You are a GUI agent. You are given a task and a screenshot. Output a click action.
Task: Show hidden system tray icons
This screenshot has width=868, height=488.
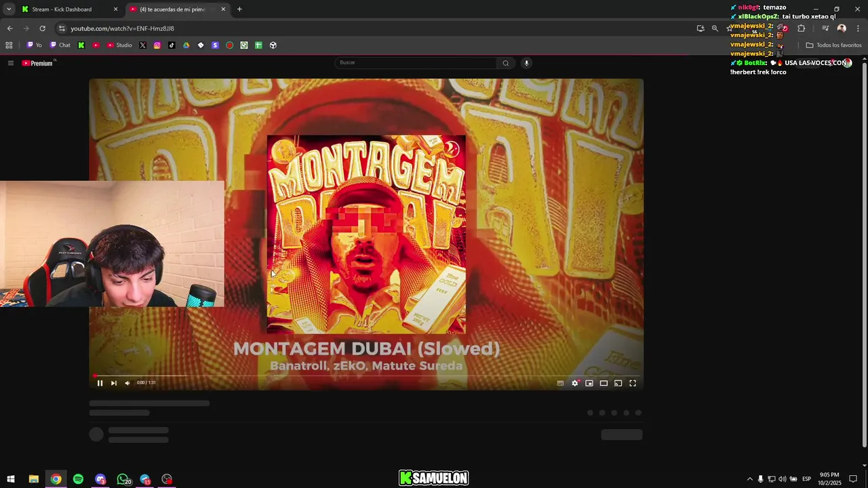pyautogui.click(x=749, y=479)
